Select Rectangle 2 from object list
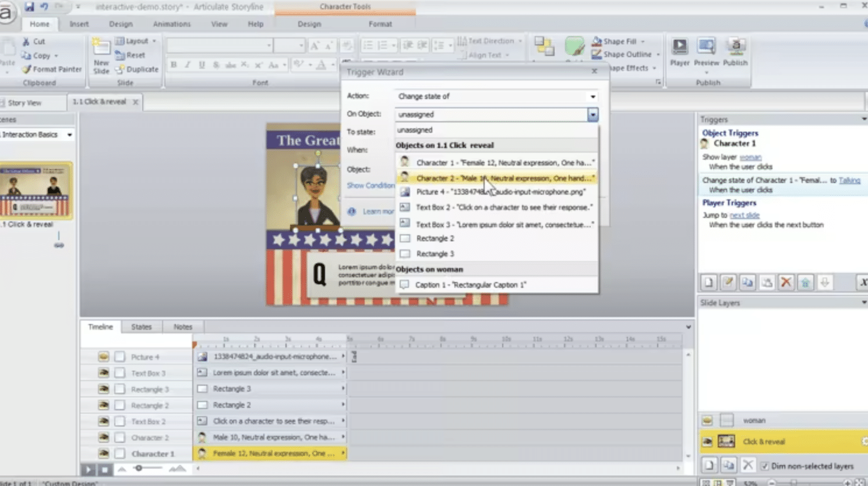The width and height of the screenshot is (868, 486). click(x=435, y=238)
